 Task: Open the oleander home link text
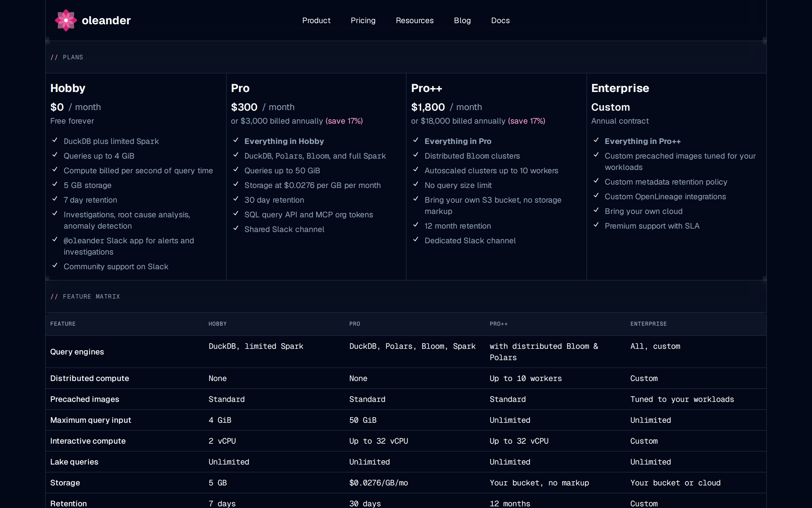pos(106,21)
